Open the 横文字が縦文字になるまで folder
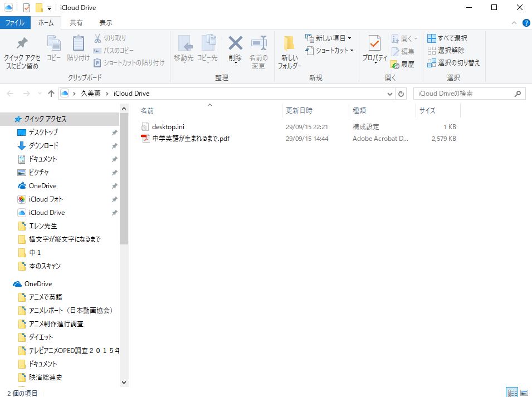This screenshot has width=532, height=397. (x=60, y=239)
